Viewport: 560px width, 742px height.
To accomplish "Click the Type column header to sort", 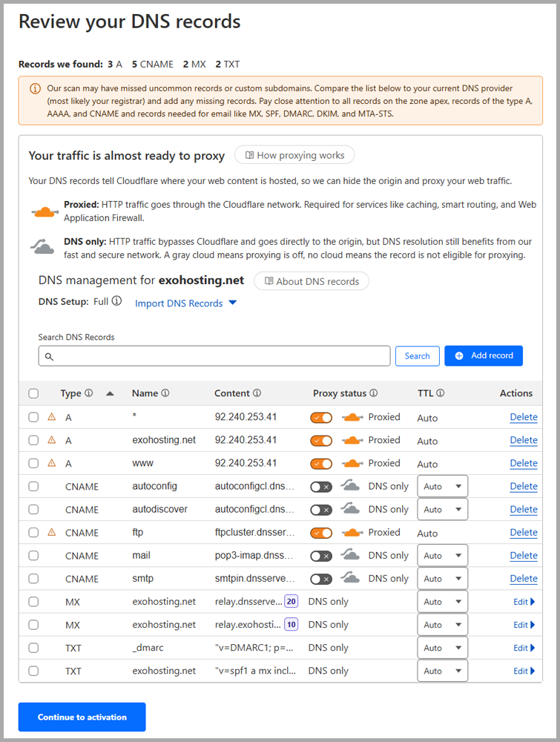I will coord(71,393).
